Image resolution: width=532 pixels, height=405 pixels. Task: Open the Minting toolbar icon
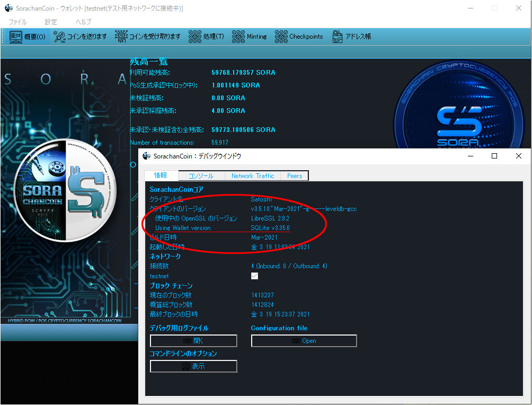pos(238,37)
